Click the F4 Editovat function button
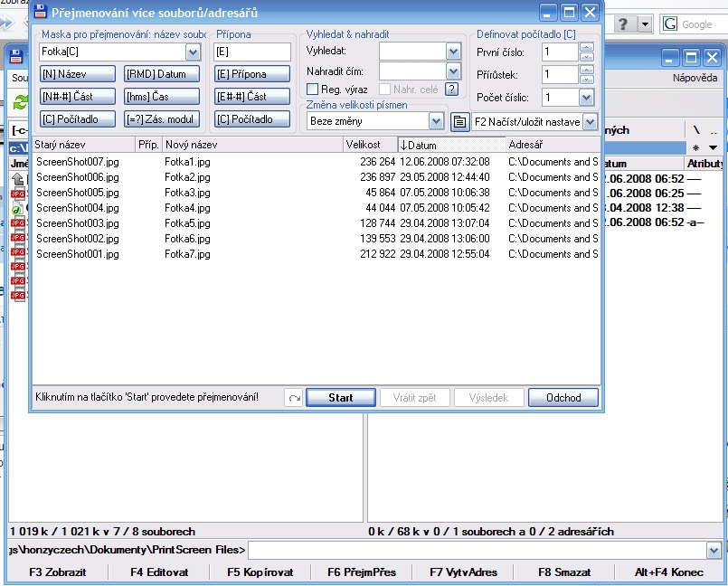Viewport: 728px width, 586px height. point(159,572)
